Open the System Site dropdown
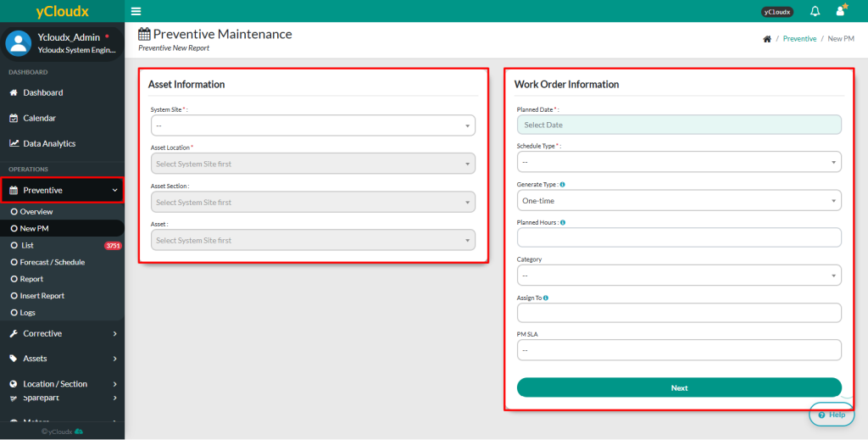Viewport: 868px width, 440px height. (x=313, y=125)
